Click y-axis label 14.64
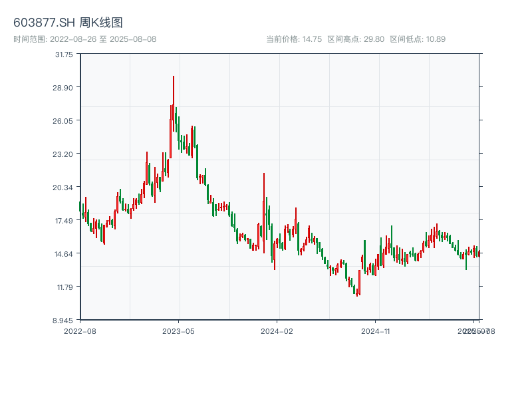The image size is (532, 399). 64,254
